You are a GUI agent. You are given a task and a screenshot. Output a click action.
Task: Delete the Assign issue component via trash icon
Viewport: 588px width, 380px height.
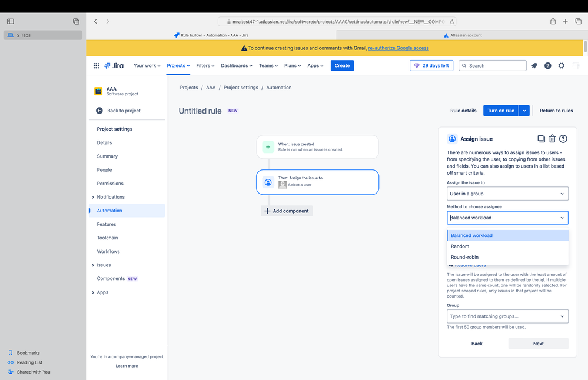tap(552, 139)
